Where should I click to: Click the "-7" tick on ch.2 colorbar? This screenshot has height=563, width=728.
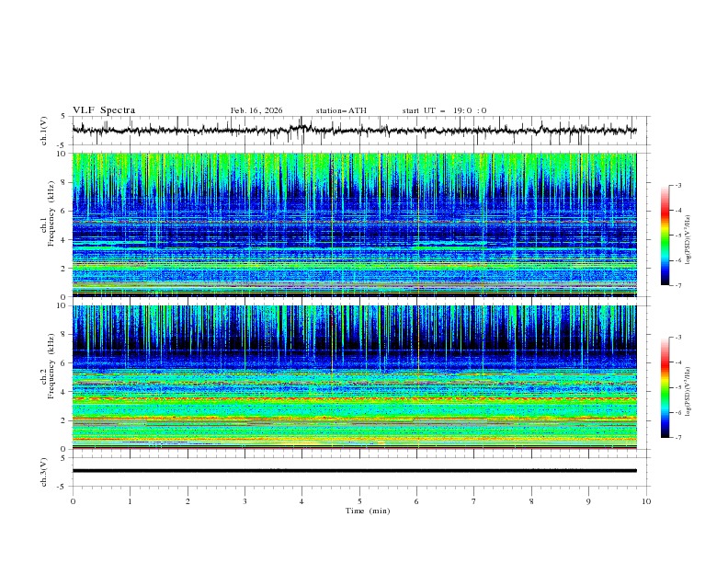tap(678, 438)
